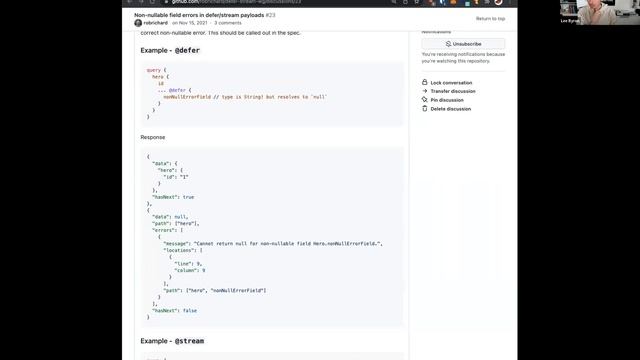Image resolution: width=640 pixels, height=360 pixels.
Task: Click Delete discussion in the sidebar
Action: 447,109
